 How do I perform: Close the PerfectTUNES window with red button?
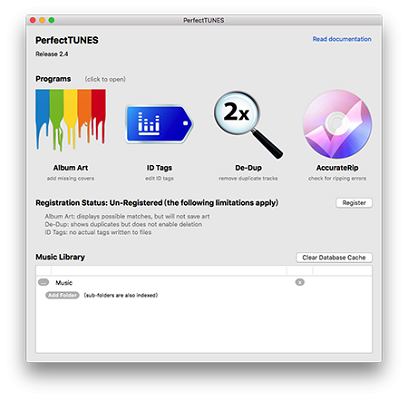click(33, 20)
